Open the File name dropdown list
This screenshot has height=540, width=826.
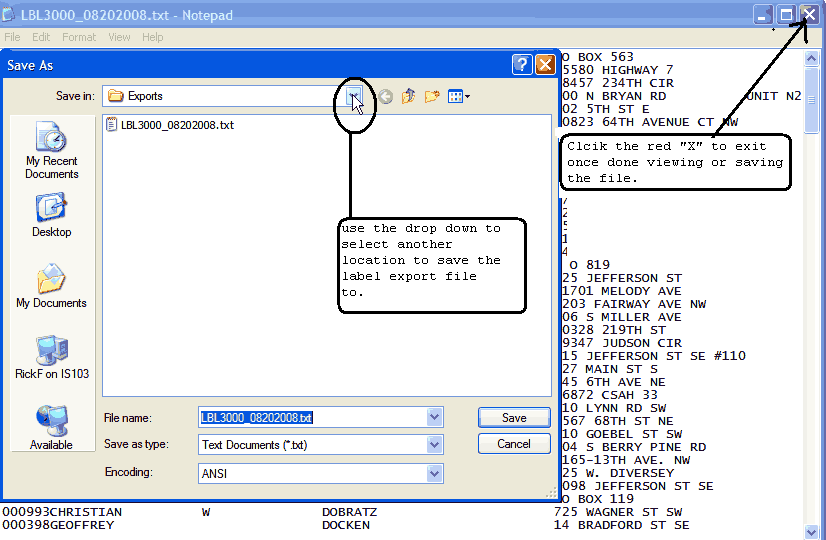(x=434, y=418)
